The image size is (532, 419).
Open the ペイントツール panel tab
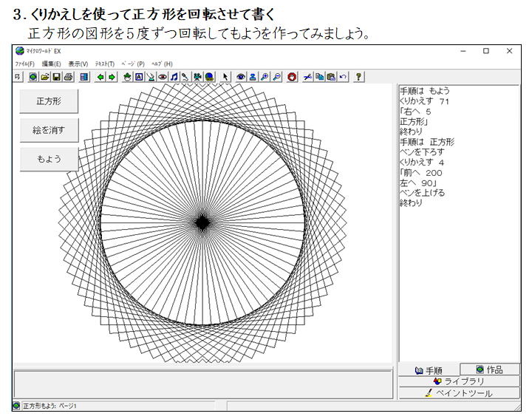pyautogui.click(x=459, y=393)
